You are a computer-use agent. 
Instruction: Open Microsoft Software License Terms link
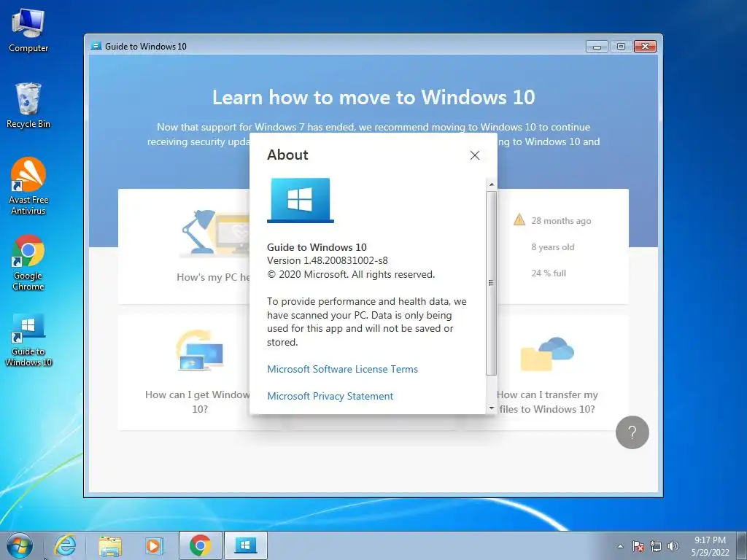point(342,369)
